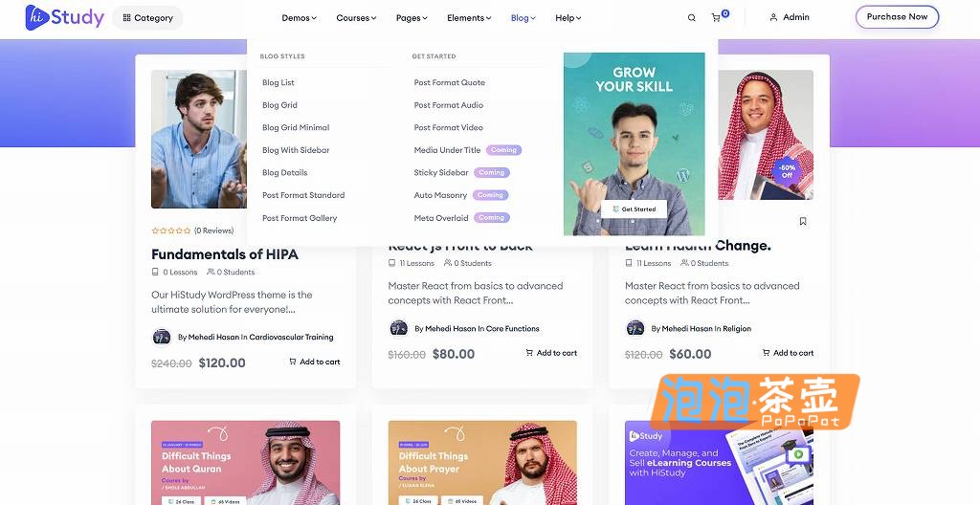Click Mehedi Hasan's avatar on React course
Viewport: 980px width, 505px height.
pyautogui.click(x=399, y=328)
